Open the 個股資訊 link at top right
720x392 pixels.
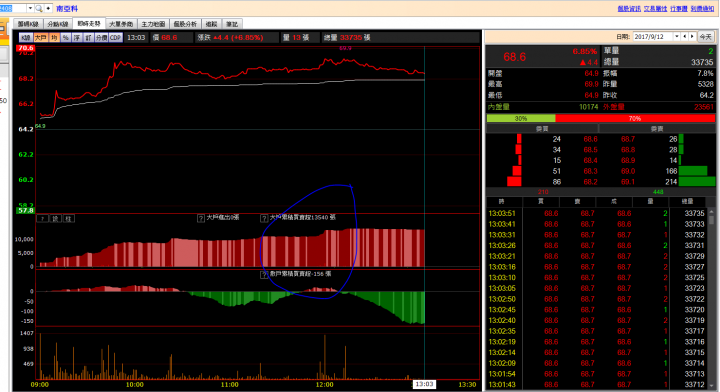pos(629,9)
